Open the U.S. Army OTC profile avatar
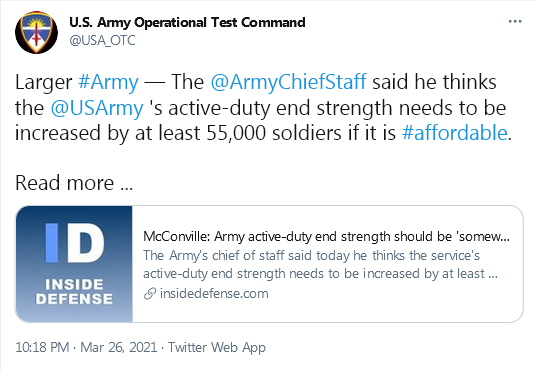This screenshot has height=370, width=535. (37, 32)
